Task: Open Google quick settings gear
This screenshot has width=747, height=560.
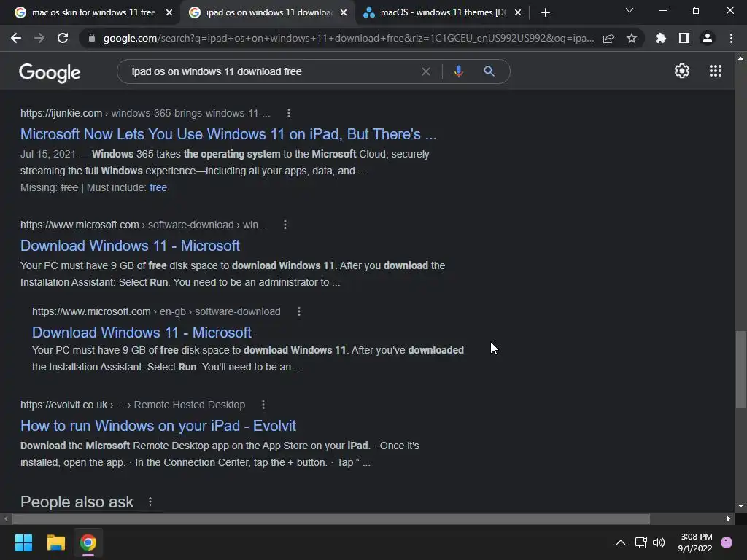Action: pos(682,71)
